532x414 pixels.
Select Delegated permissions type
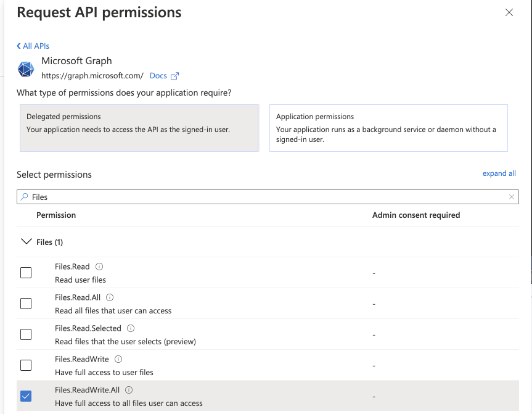[139, 128]
